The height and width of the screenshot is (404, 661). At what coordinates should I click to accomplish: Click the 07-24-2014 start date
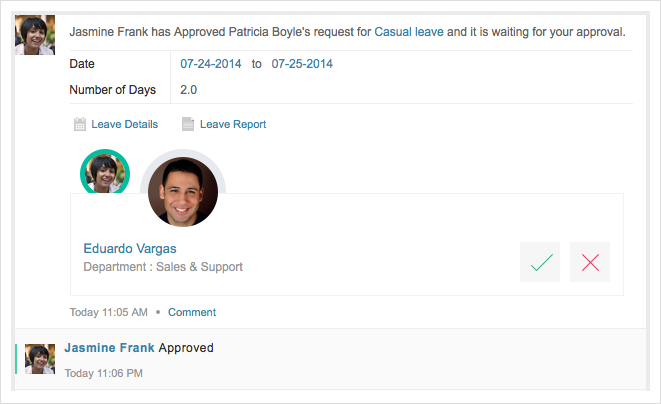coord(211,64)
